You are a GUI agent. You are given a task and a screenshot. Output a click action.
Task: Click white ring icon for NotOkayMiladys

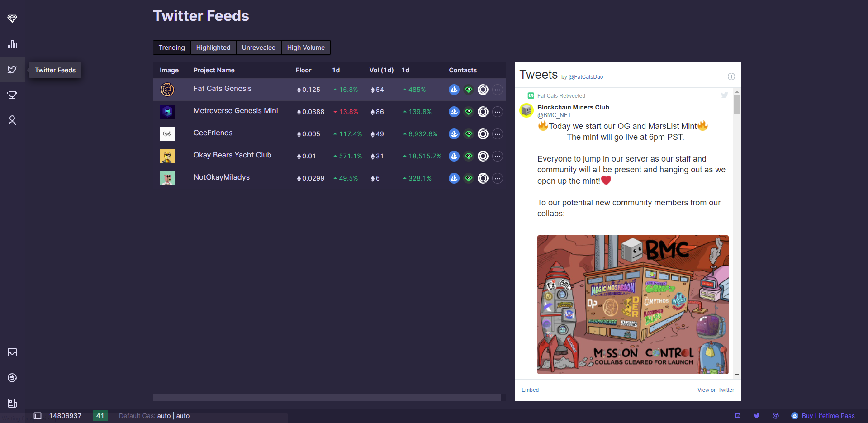pos(483,178)
